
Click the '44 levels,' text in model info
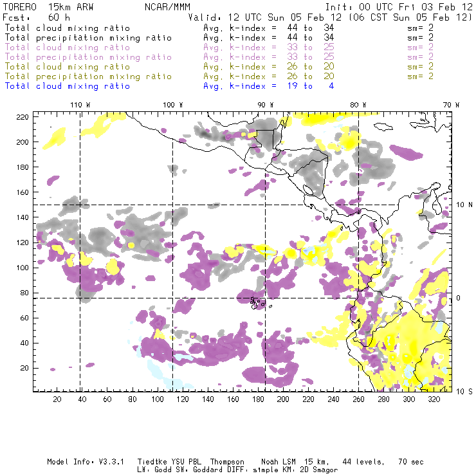[363, 462]
